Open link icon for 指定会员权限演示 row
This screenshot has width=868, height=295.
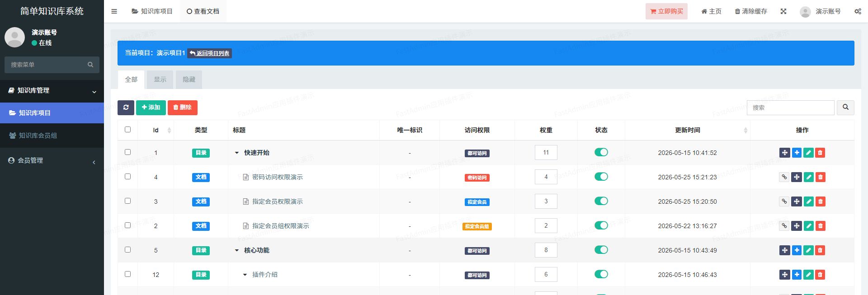[784, 201]
